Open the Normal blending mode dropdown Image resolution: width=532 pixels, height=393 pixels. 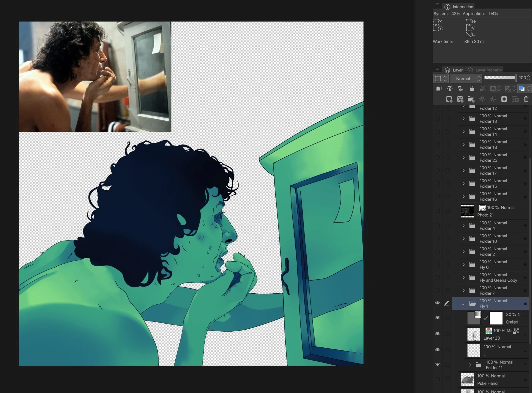pos(466,79)
